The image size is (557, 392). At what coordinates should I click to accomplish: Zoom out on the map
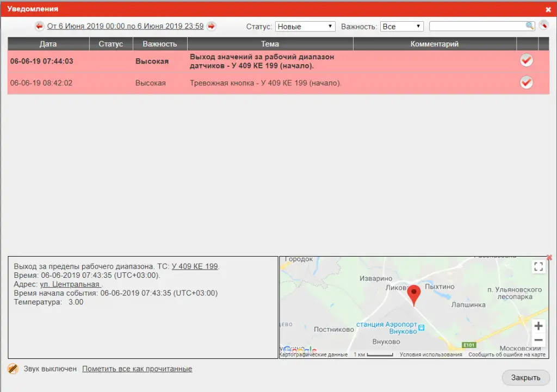(539, 340)
